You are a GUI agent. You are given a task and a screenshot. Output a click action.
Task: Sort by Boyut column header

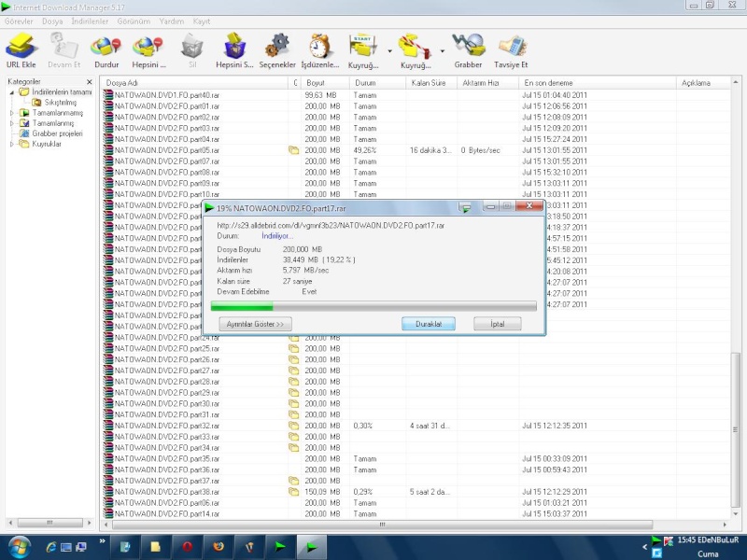point(326,83)
